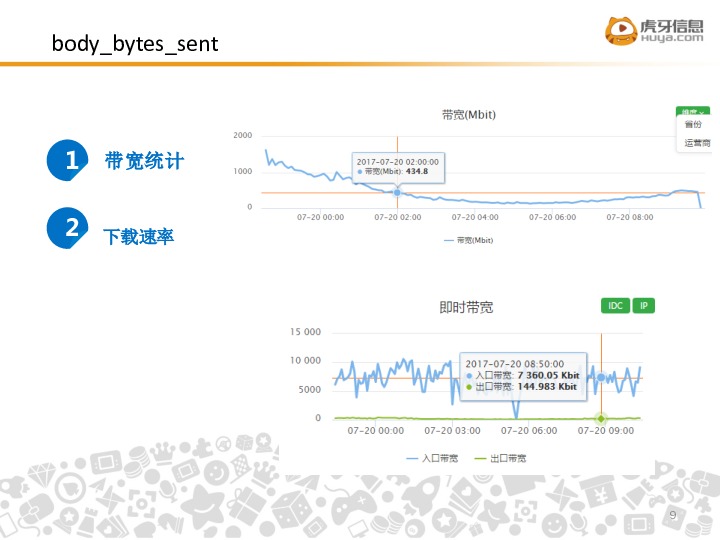Click the blue number 1 badge

tap(71, 161)
